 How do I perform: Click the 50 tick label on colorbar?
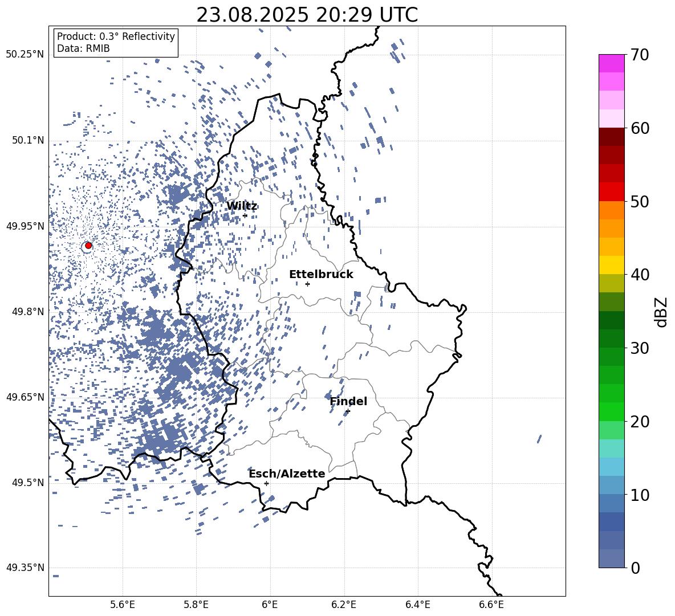pos(640,201)
